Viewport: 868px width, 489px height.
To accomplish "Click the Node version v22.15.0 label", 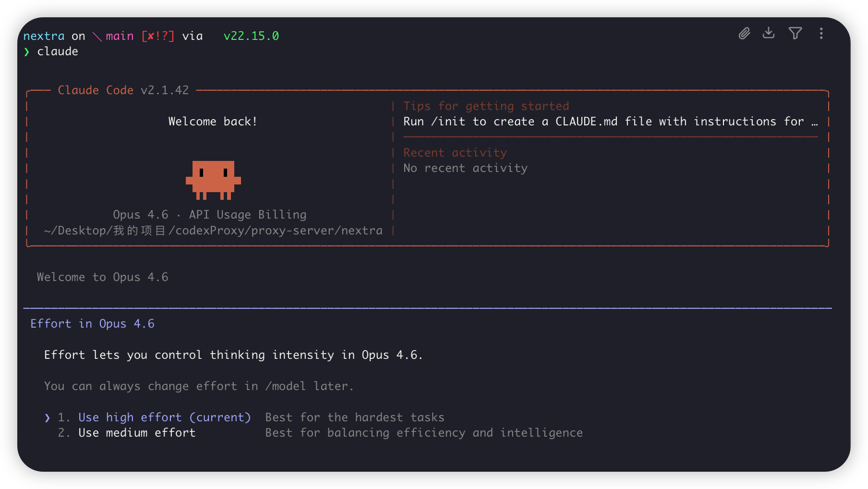I will pyautogui.click(x=251, y=36).
